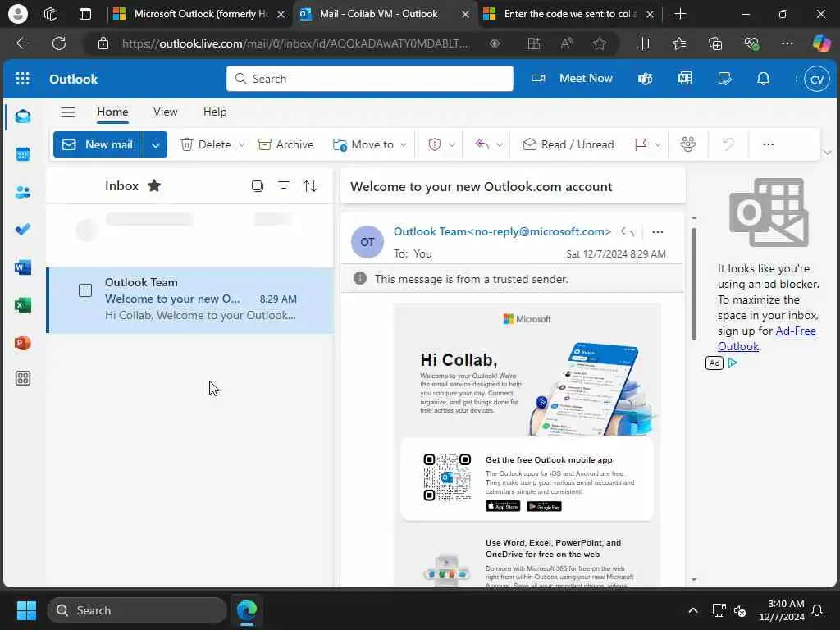Launch Word from the left sidebar
Viewport: 840px width, 630px height.
23,267
